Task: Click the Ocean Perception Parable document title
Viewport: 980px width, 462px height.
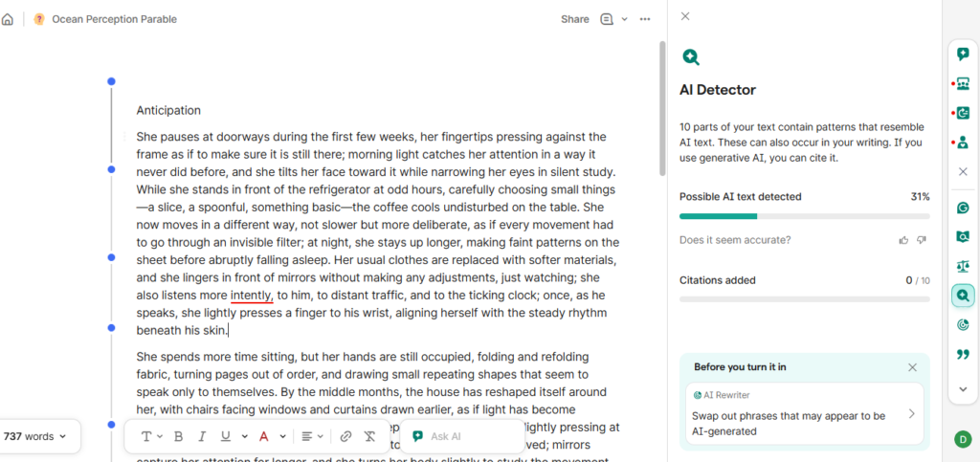Action: click(x=115, y=19)
